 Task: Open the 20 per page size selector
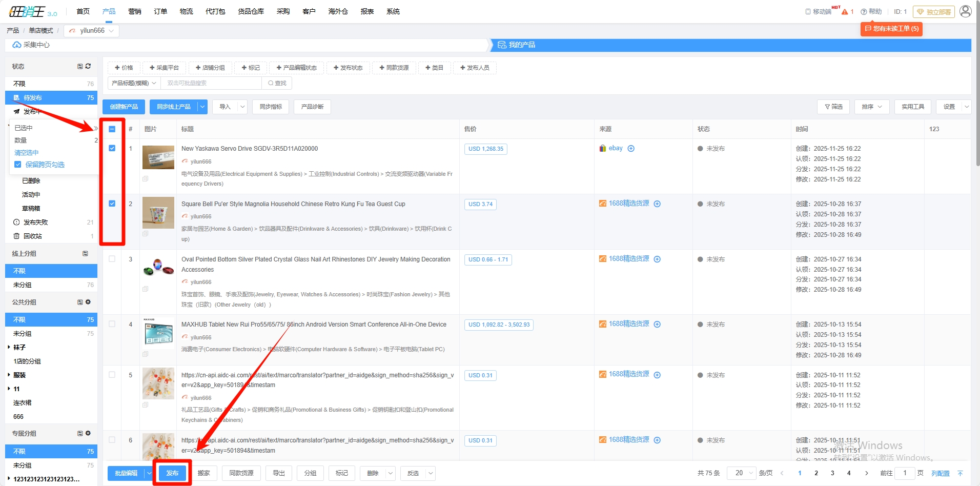click(x=741, y=473)
